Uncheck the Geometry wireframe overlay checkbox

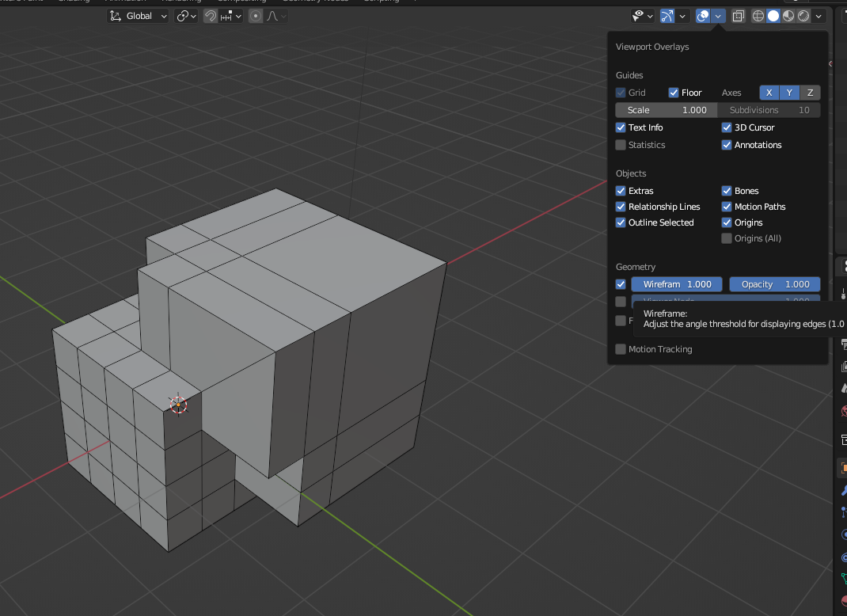[x=621, y=284]
